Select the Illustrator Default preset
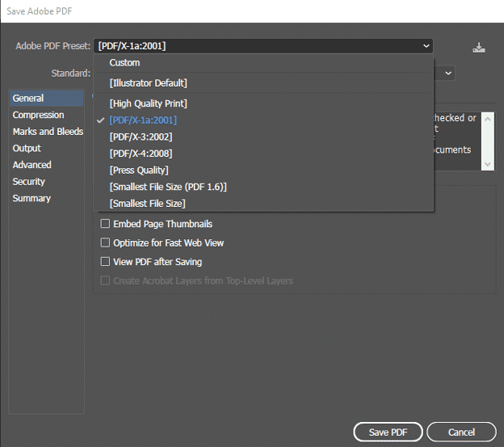504x447 pixels. click(148, 83)
